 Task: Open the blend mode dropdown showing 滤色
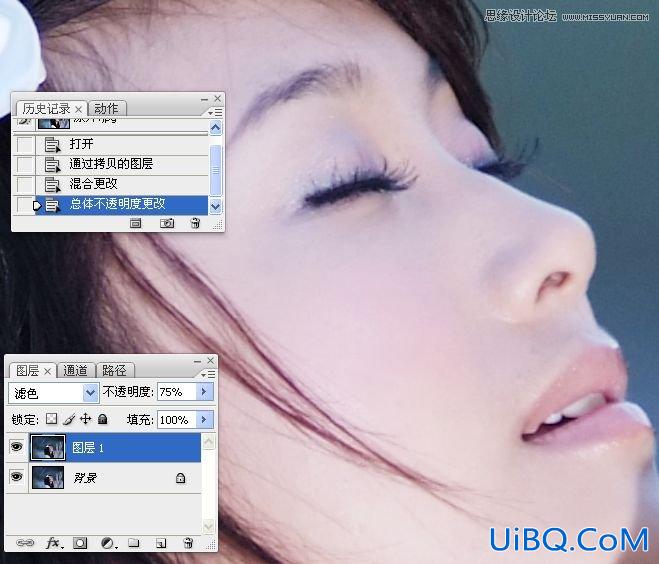54,393
